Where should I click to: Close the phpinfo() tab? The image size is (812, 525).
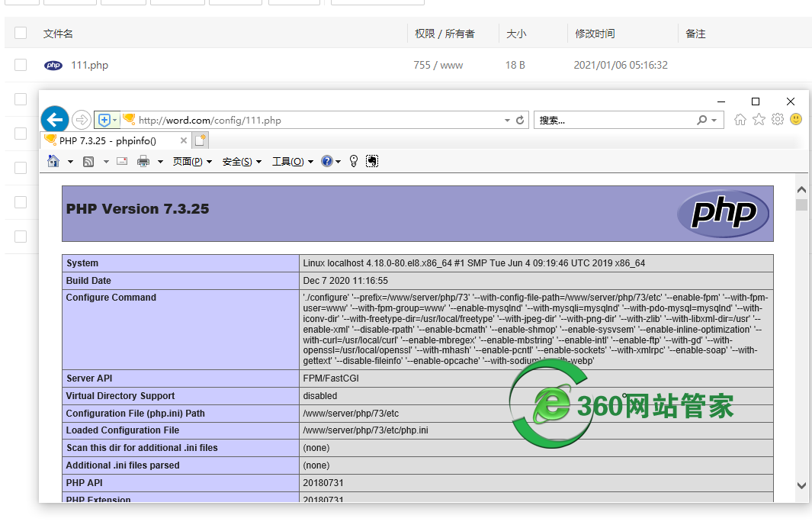183,140
